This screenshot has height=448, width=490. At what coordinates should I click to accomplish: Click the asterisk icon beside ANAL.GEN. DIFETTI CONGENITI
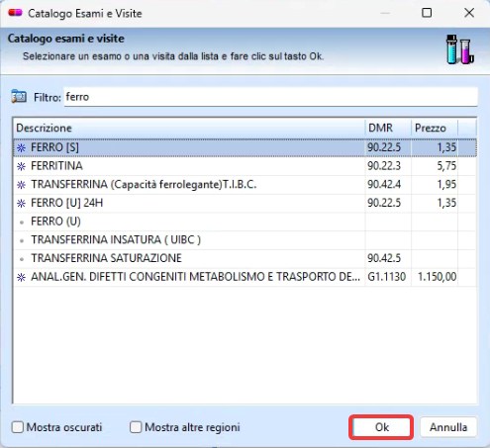21,277
